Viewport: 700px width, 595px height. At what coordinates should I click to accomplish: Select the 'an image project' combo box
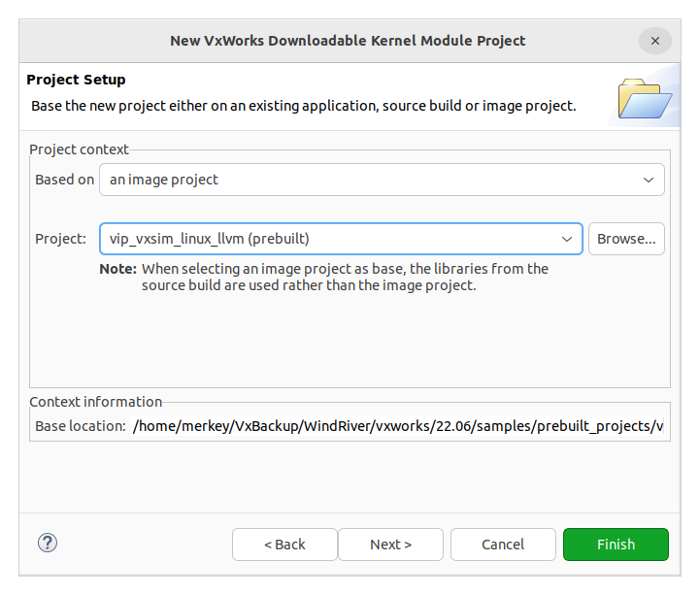coord(382,180)
